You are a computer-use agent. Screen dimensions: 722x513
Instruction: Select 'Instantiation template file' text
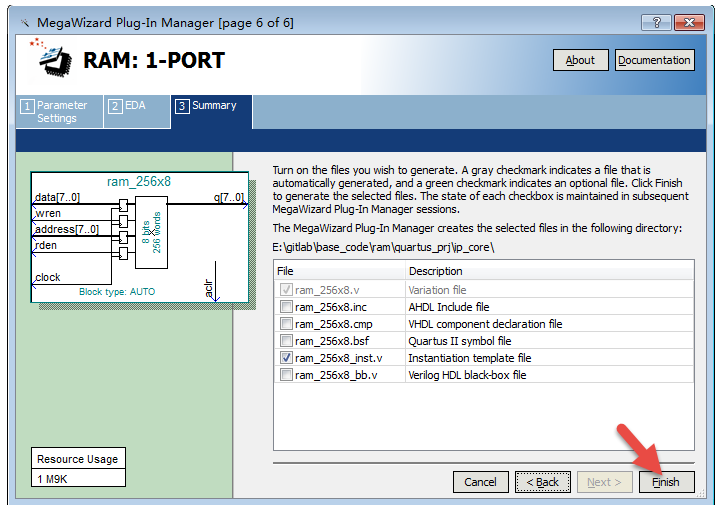[470, 358]
